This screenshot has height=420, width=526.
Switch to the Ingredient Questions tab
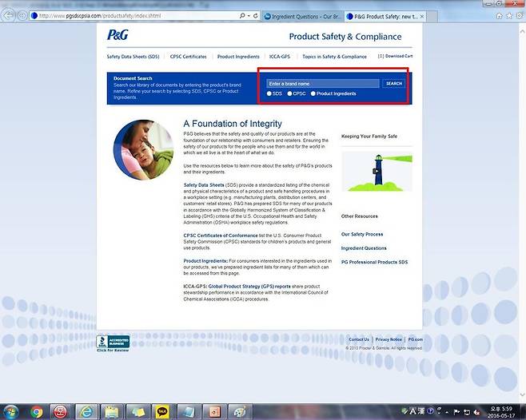pos(303,17)
